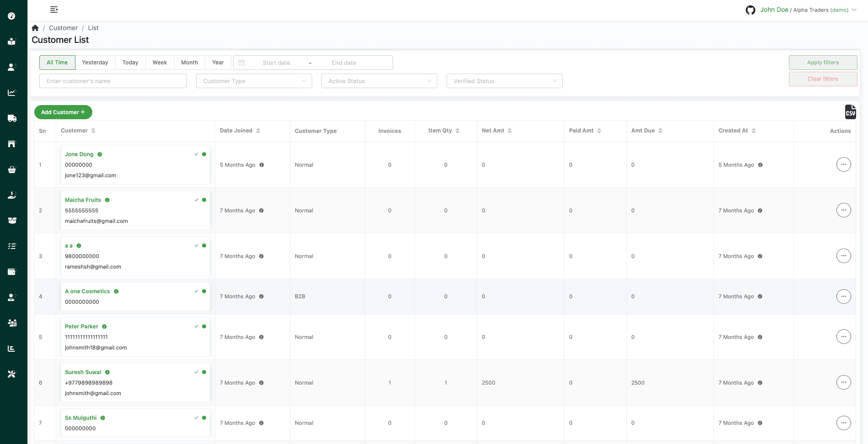Click in the customer's name search field

coord(113,81)
